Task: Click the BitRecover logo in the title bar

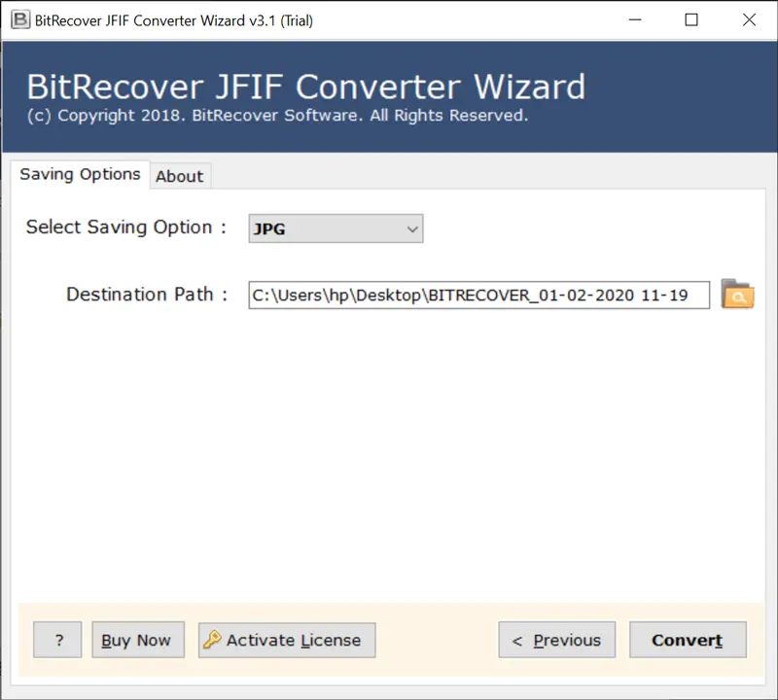Action: (19, 19)
